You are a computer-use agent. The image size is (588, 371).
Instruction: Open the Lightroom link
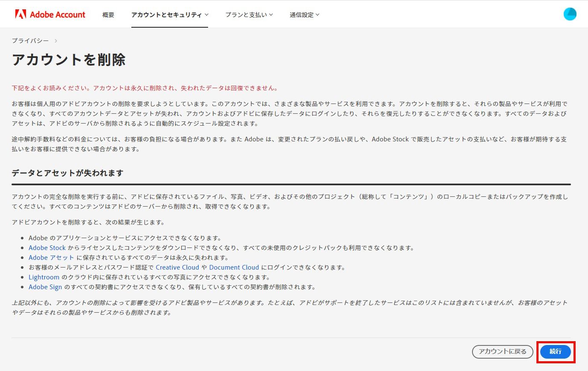(44, 277)
